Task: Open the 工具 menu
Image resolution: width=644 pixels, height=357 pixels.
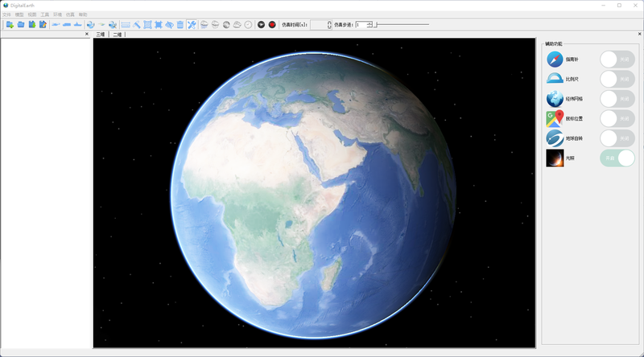Action: [45, 14]
